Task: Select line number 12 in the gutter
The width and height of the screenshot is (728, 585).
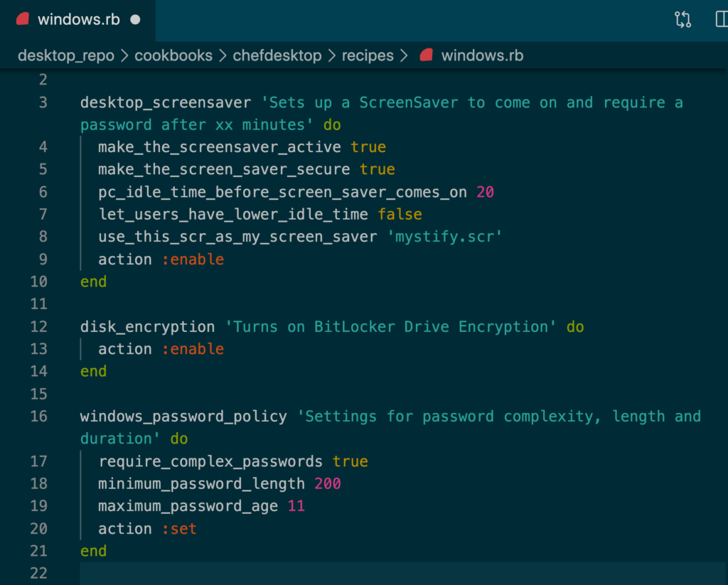Action: click(38, 326)
